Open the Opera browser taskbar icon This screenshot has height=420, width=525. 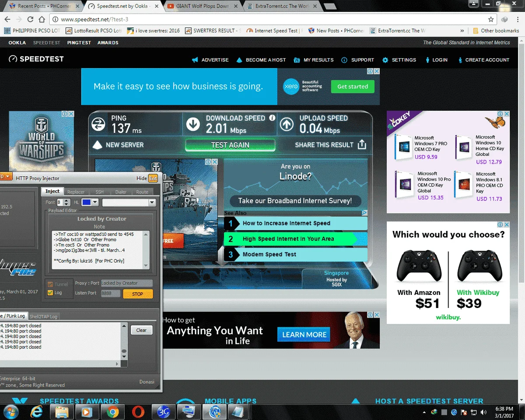pyautogui.click(x=138, y=412)
